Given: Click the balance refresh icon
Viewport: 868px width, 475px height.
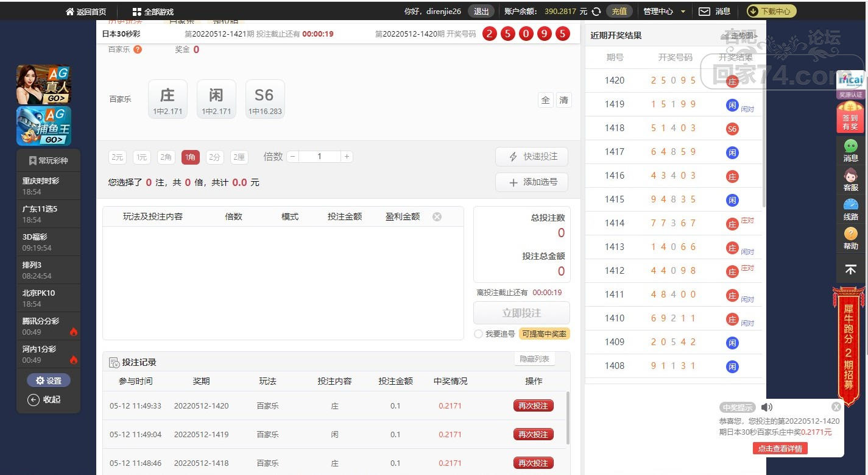Looking at the screenshot, I should [x=596, y=12].
